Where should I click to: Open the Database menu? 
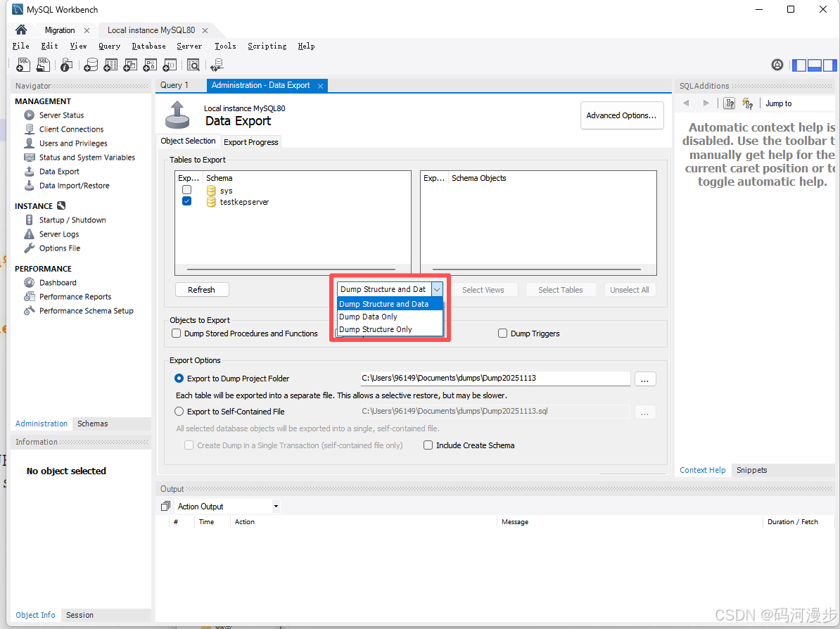pyautogui.click(x=149, y=46)
